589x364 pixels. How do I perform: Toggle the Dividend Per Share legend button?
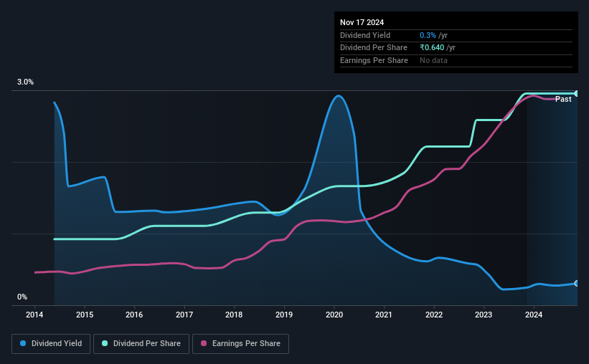pos(141,344)
